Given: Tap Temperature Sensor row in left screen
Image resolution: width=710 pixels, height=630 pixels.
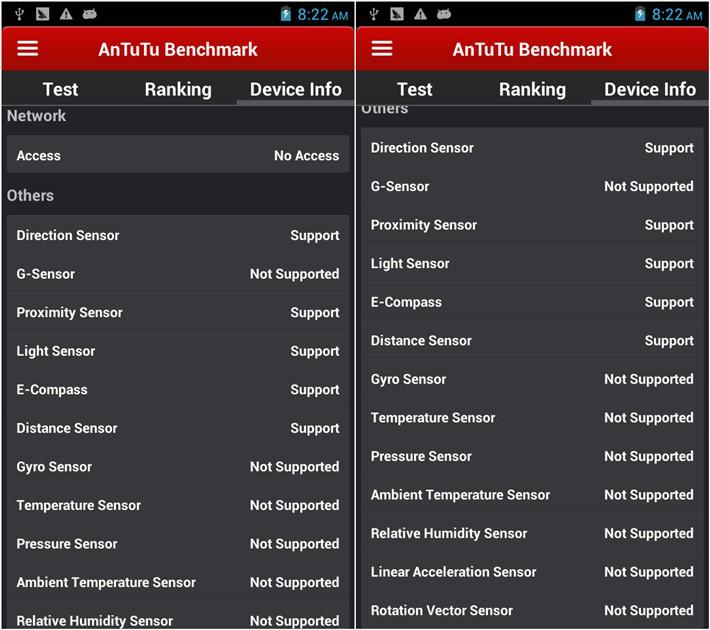Looking at the screenshot, I should point(178,505).
